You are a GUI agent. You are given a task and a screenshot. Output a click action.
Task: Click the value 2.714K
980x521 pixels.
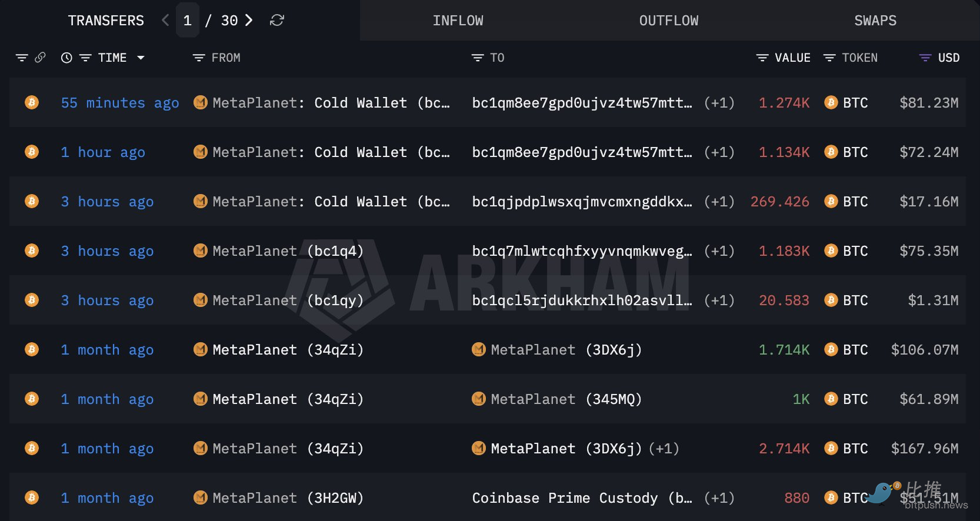click(x=784, y=449)
